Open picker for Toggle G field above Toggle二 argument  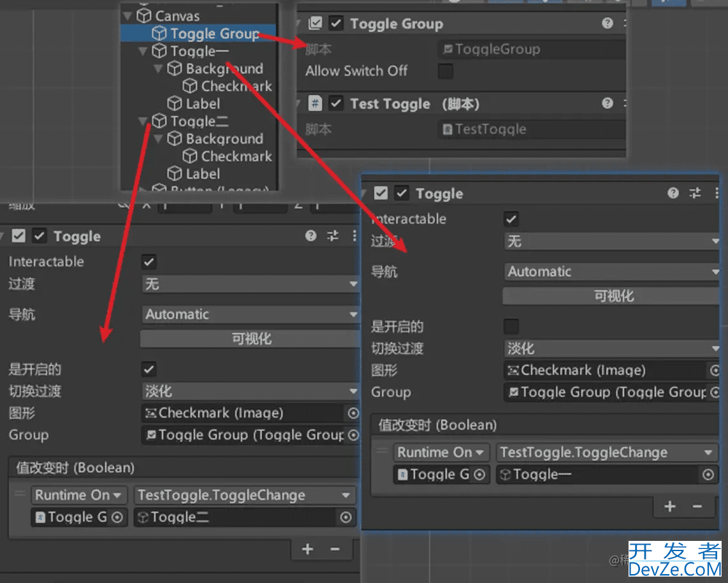[117, 517]
